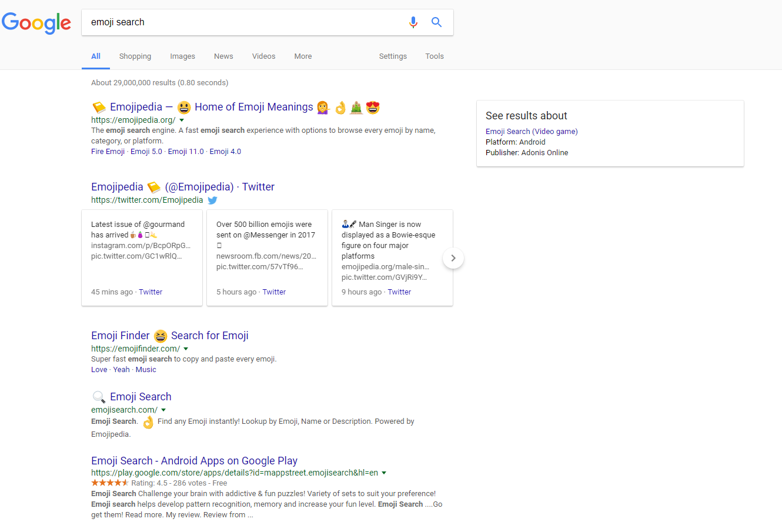The image size is (782, 532).
Task: Open the Love sitelink under Emoji Finder
Action: [x=99, y=370]
